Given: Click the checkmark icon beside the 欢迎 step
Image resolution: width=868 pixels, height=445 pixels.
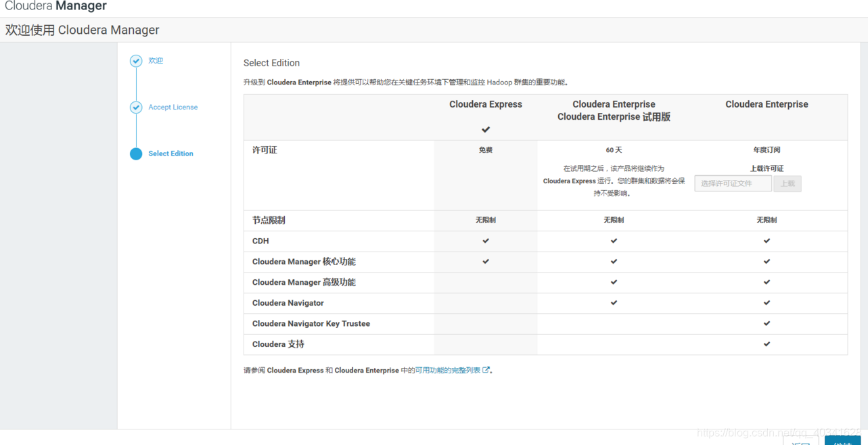Looking at the screenshot, I should (x=136, y=61).
